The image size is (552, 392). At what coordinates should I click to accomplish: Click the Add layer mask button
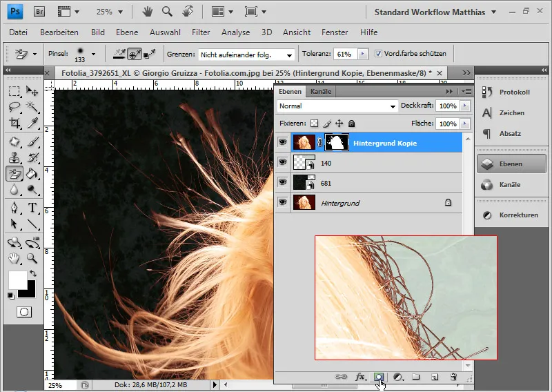click(x=378, y=377)
